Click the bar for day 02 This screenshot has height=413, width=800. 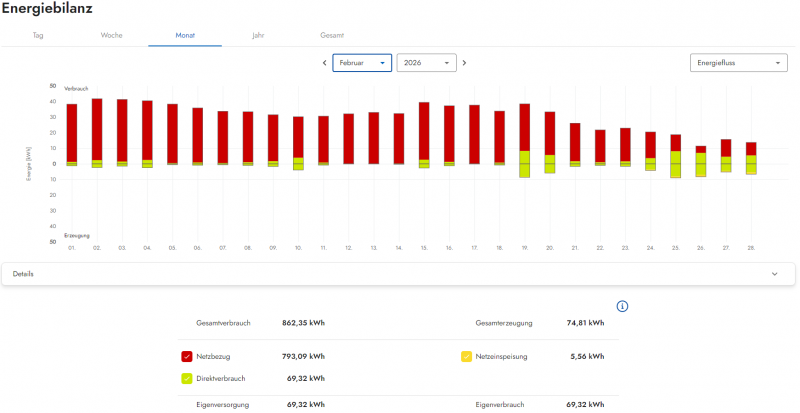[x=97, y=130]
